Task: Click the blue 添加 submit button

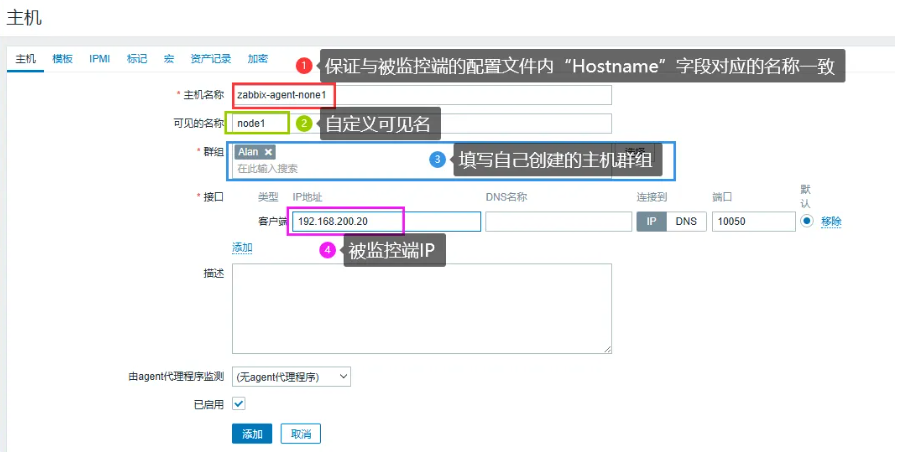Action: pyautogui.click(x=252, y=434)
